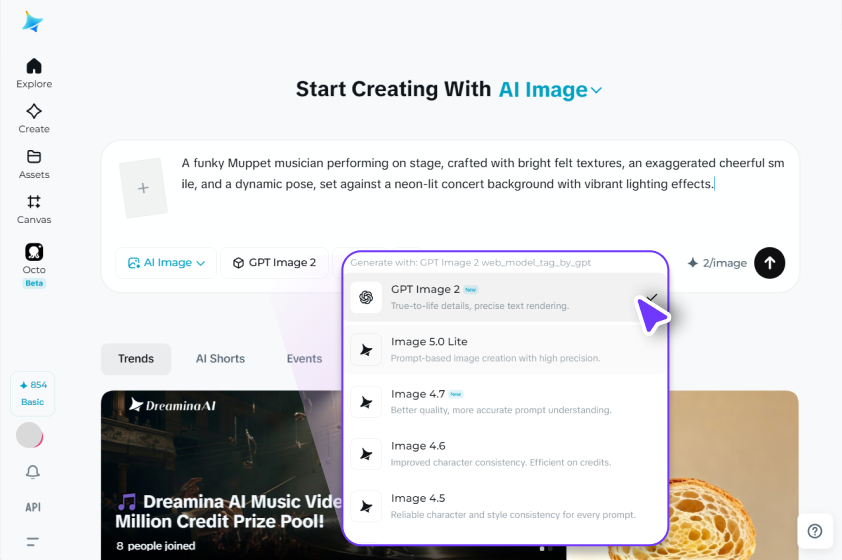Image resolution: width=842 pixels, height=560 pixels.
Task: Launch the Octo Beta assistant
Action: pyautogui.click(x=34, y=265)
